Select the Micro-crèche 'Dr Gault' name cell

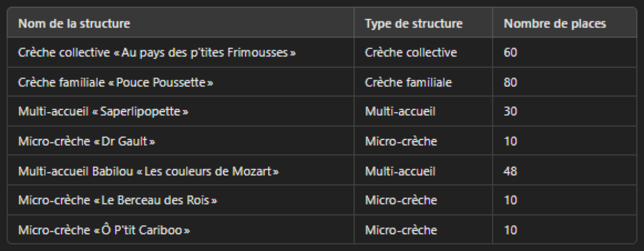click(87, 141)
